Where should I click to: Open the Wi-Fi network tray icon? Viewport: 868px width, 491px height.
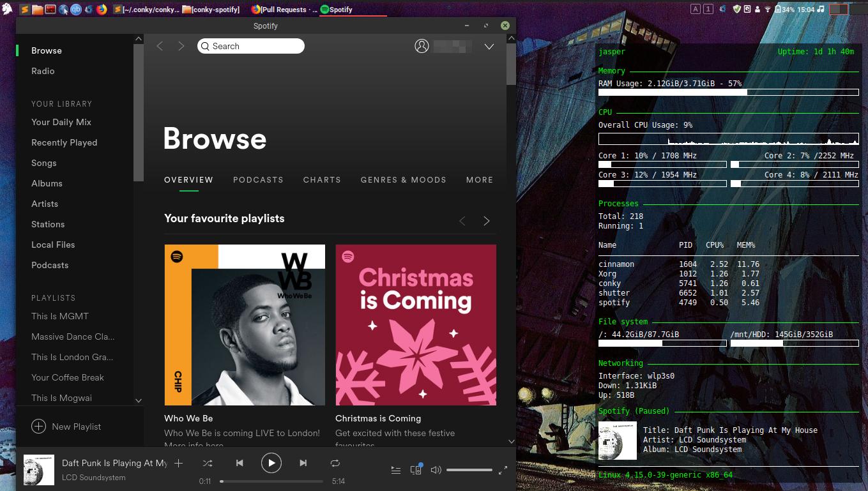pos(768,10)
